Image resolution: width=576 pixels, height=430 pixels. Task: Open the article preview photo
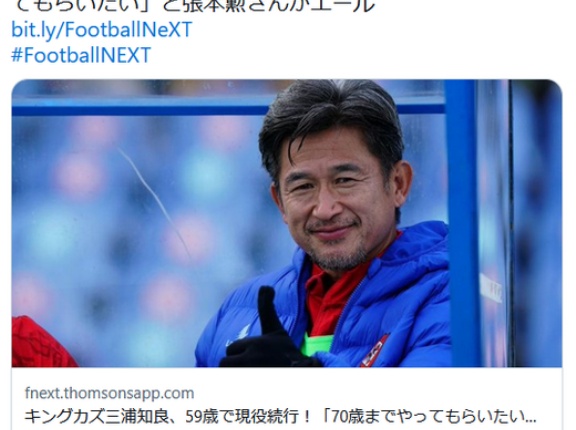tap(287, 223)
